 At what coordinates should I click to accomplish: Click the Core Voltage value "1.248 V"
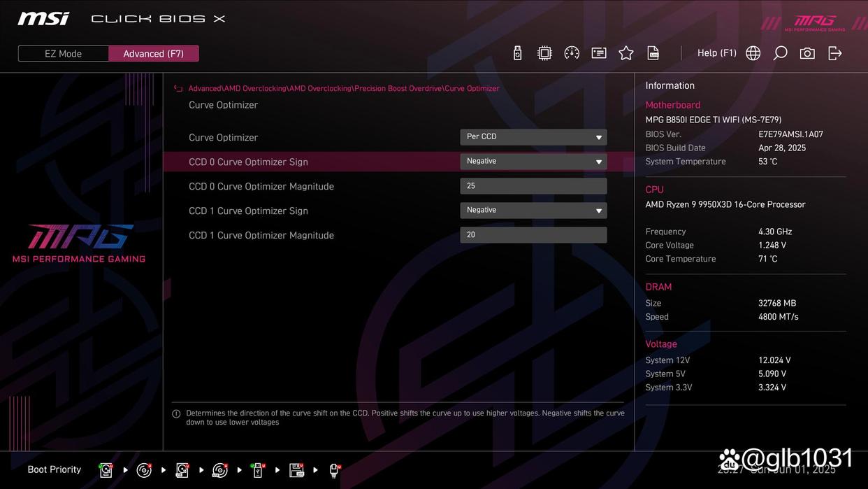coord(772,246)
